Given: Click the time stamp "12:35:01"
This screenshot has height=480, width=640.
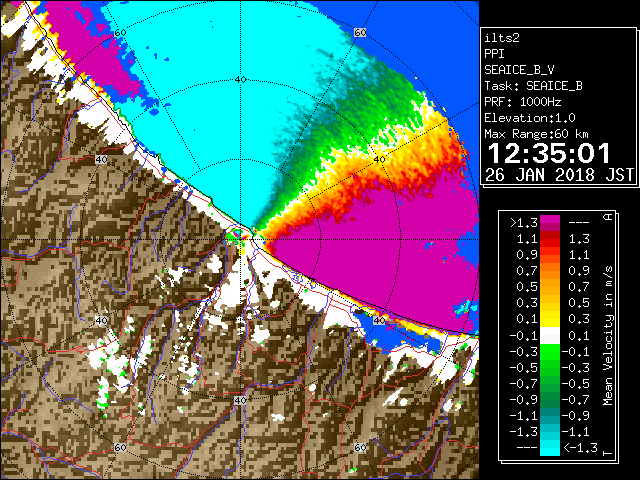Looking at the screenshot, I should click(x=549, y=154).
